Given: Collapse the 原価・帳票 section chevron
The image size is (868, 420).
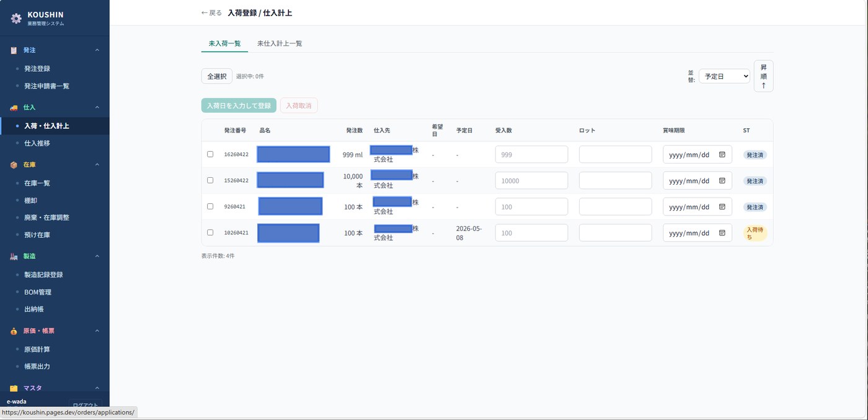Looking at the screenshot, I should [x=97, y=331].
